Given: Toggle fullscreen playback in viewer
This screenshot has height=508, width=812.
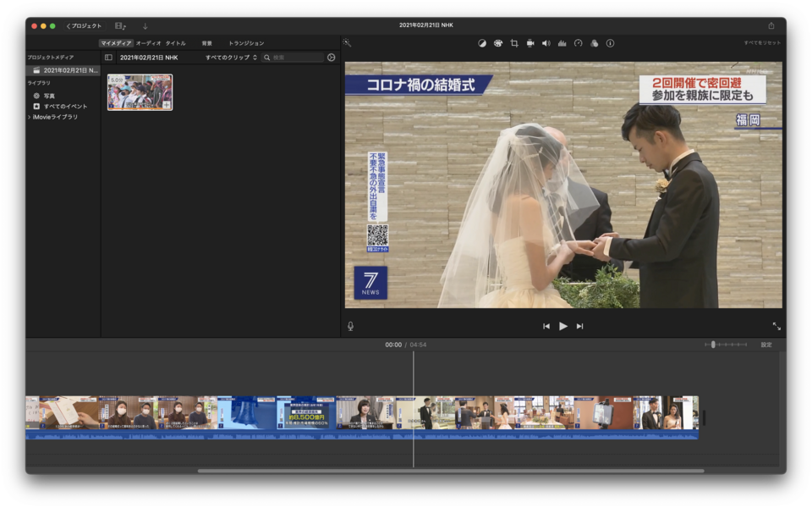Looking at the screenshot, I should click(776, 326).
